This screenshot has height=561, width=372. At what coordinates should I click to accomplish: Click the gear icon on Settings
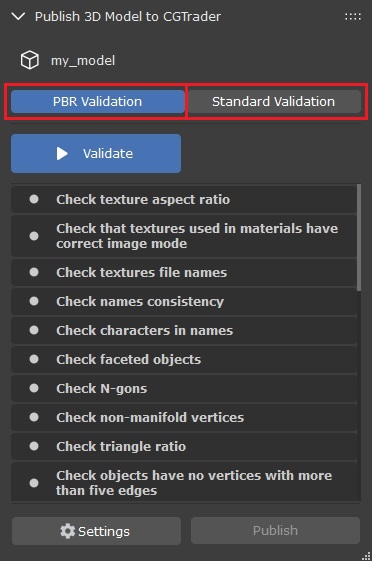coord(68,531)
